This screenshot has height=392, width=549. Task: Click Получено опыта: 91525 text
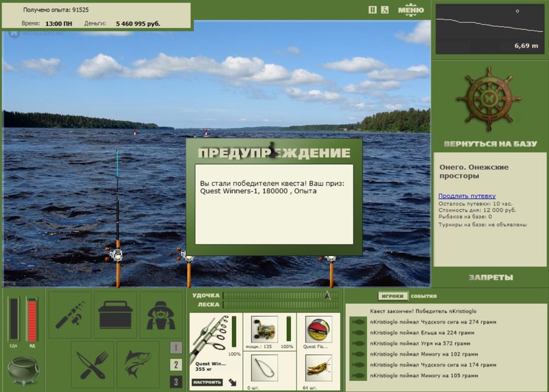[56, 10]
